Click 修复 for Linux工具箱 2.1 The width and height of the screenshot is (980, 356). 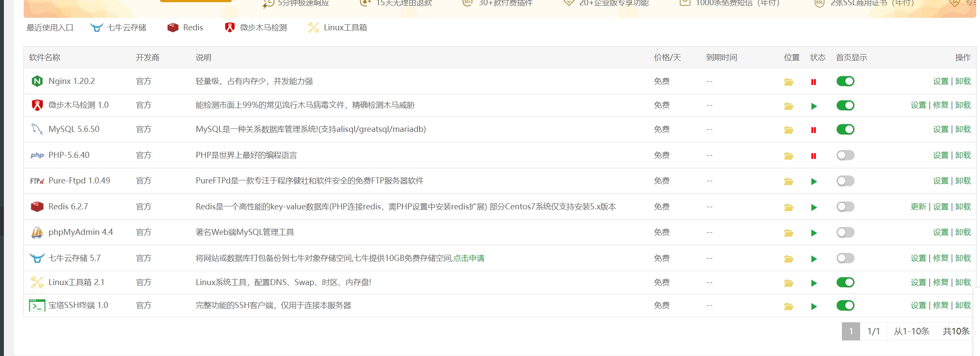[941, 282]
